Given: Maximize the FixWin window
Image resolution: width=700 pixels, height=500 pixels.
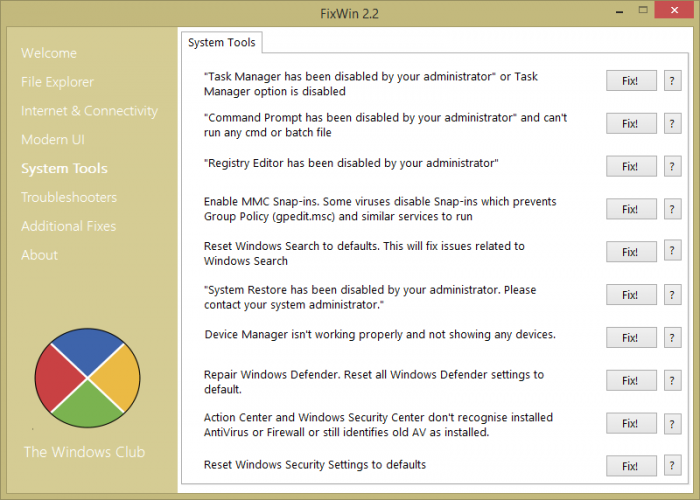Looking at the screenshot, I should tap(643, 10).
